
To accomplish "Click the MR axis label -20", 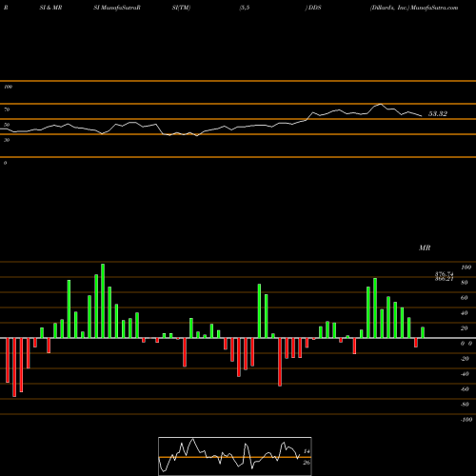I will coord(465,359).
